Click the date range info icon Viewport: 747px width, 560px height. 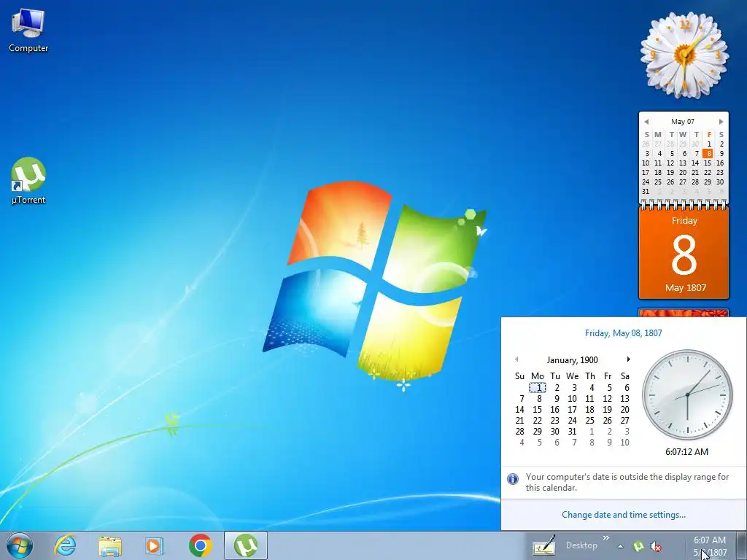513,478
